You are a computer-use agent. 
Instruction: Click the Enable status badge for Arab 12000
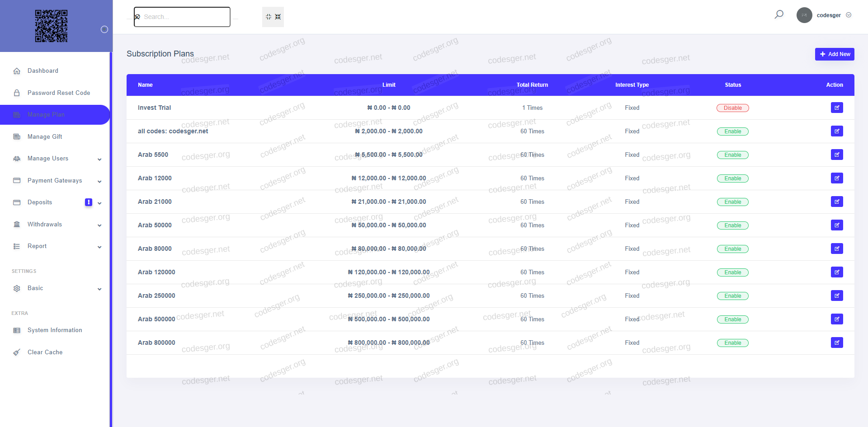732,178
